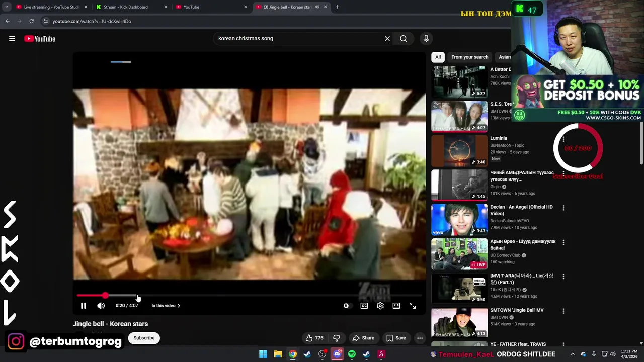644x362 pixels.
Task: Open Discord from the taskbar
Action: (337, 354)
